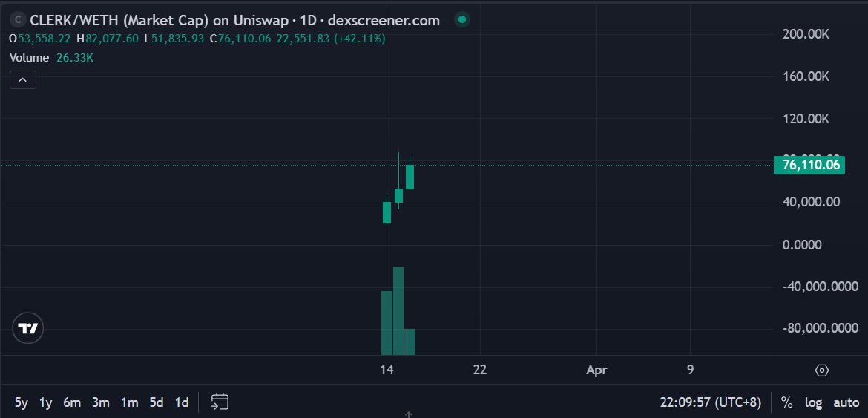
Task: Click the middle candlestick with long wick
Action: pos(398,195)
